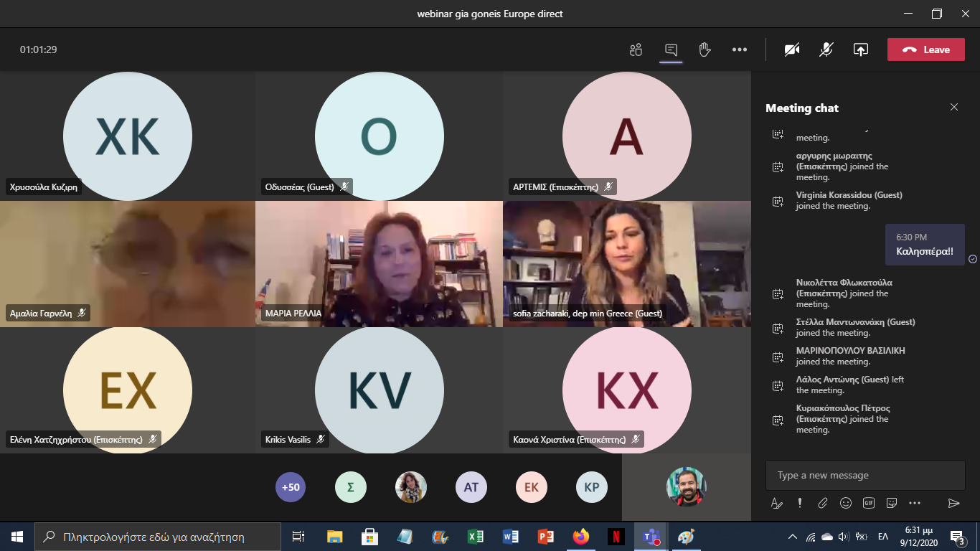The height and width of the screenshot is (551, 980).
Task: Expand more messaging options in chat
Action: [915, 503]
